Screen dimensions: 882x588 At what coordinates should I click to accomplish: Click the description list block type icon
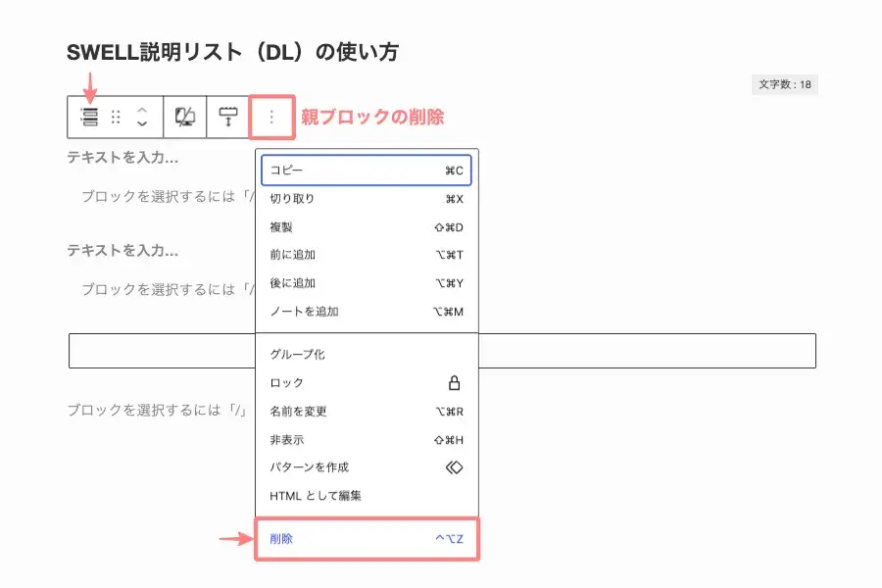(89, 117)
